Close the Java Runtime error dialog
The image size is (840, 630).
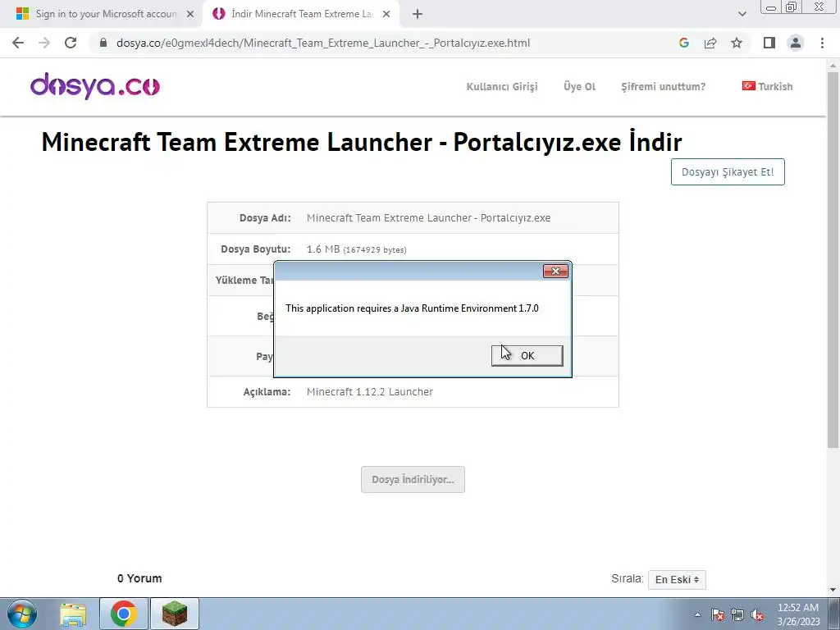555,271
